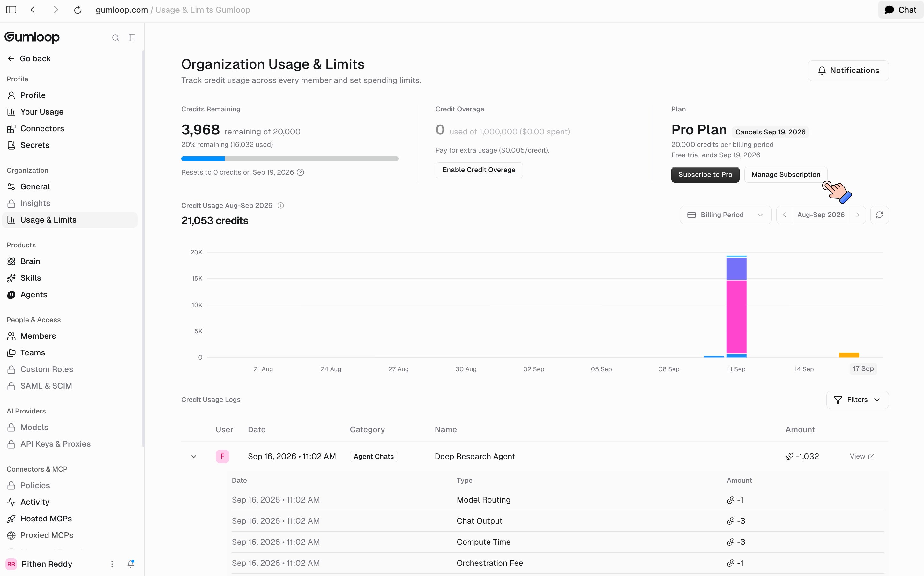Click the browser forward arrow
The width and height of the screenshot is (924, 576).
(x=56, y=10)
